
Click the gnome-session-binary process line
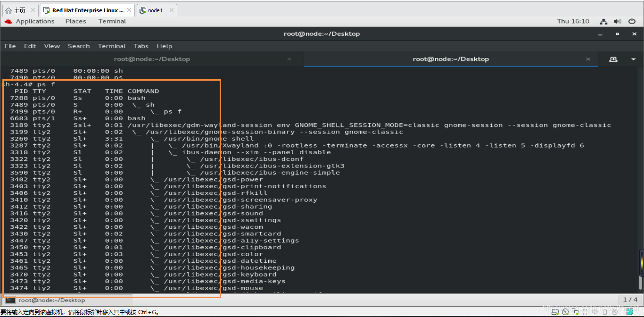tap(206, 132)
